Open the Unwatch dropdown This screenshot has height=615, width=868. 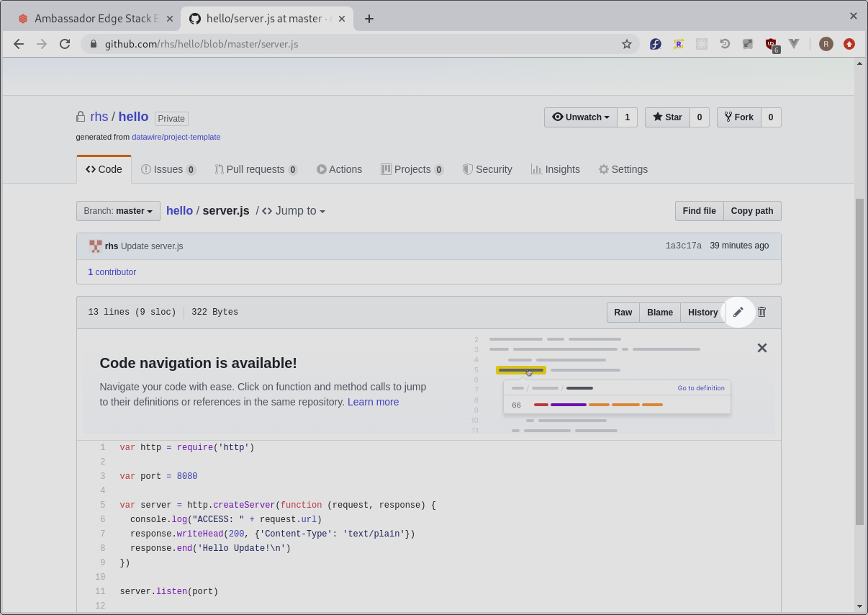581,117
